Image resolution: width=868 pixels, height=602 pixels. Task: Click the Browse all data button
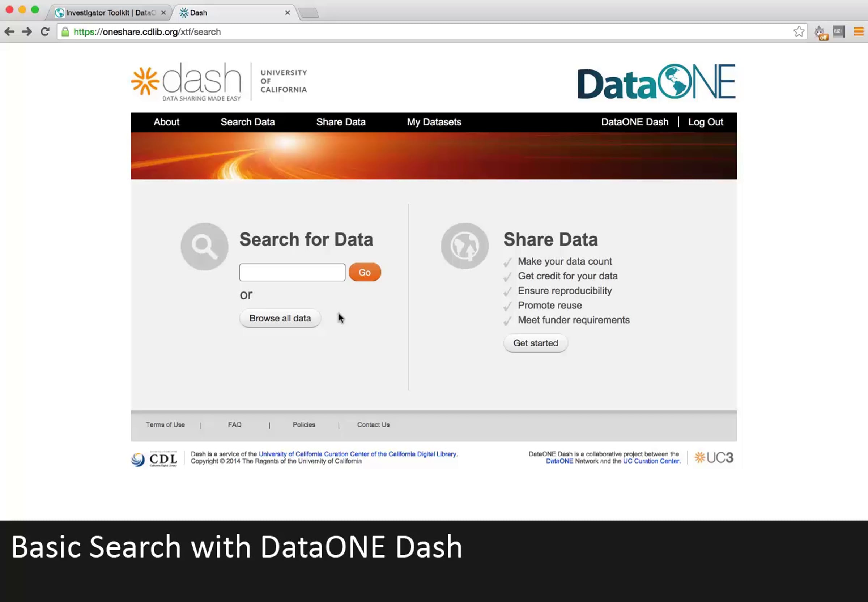coord(280,318)
